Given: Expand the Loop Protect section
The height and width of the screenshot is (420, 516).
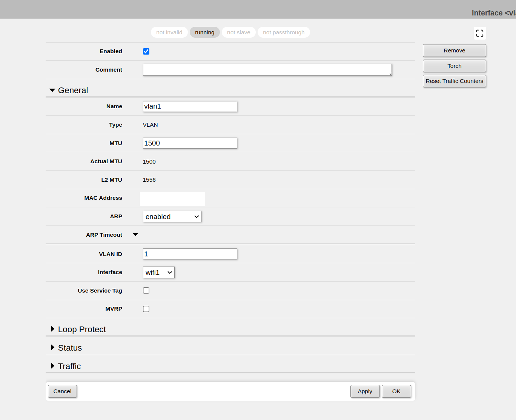Looking at the screenshot, I should (78, 330).
